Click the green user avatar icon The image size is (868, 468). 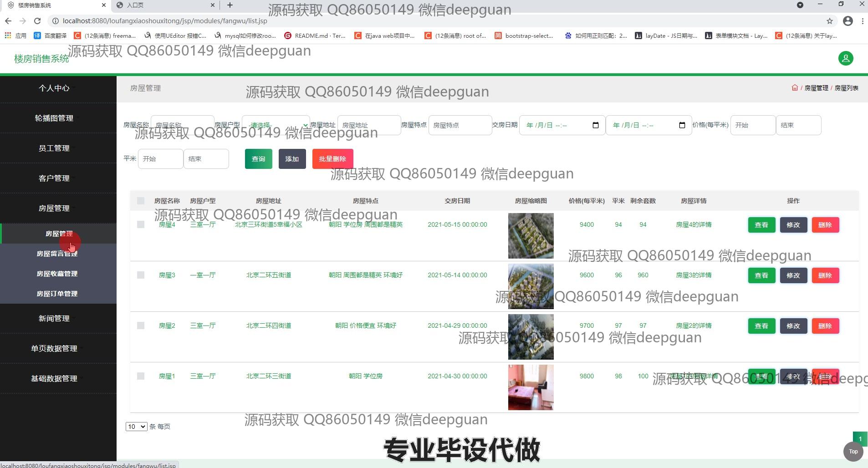(x=846, y=58)
